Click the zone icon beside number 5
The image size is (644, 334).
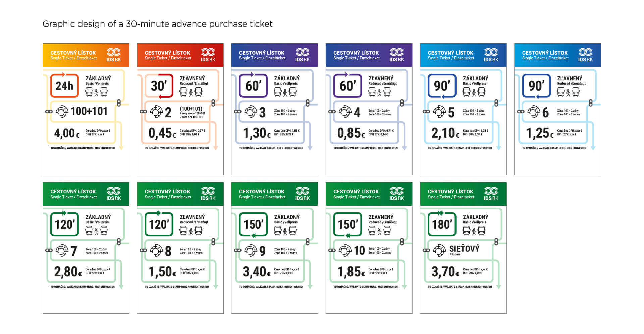(439, 112)
